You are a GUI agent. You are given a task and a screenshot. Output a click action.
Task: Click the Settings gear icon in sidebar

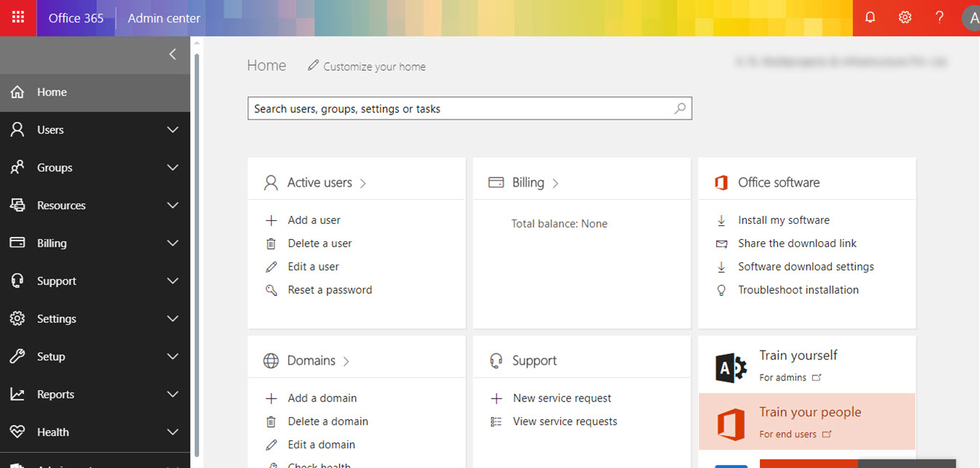[x=17, y=319]
